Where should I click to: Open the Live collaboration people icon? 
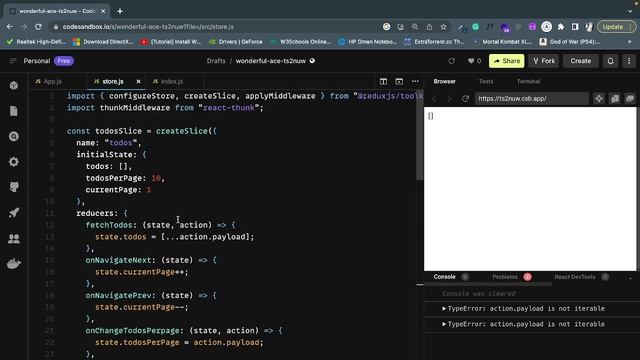[x=14, y=238]
